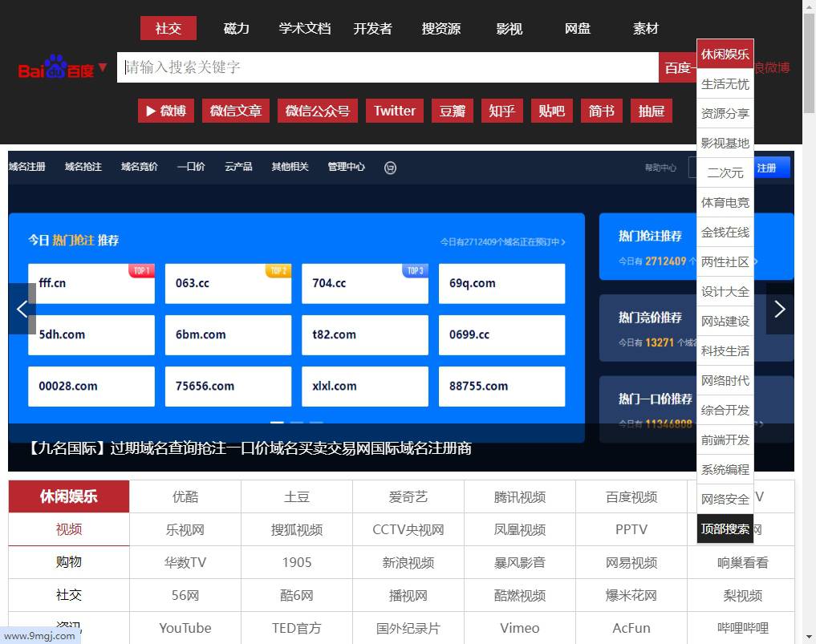
Task: Open the 域名竞价 banner nav item
Action: (x=140, y=167)
